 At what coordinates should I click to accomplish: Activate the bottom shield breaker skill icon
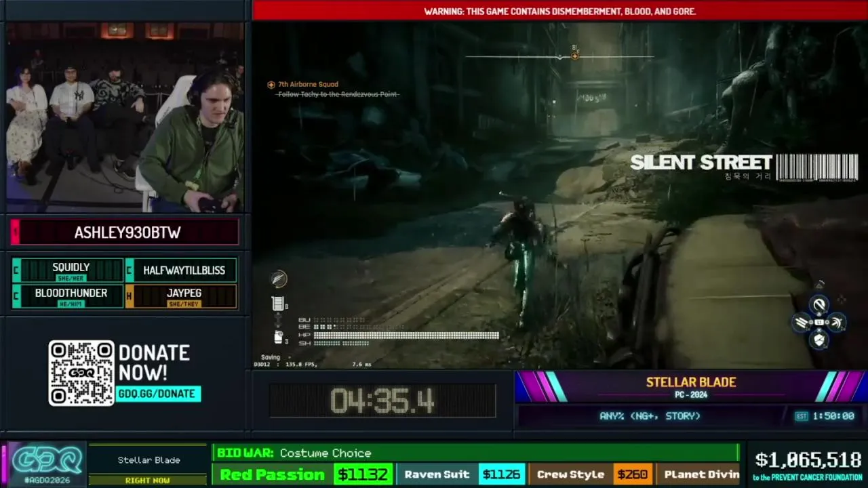(819, 340)
